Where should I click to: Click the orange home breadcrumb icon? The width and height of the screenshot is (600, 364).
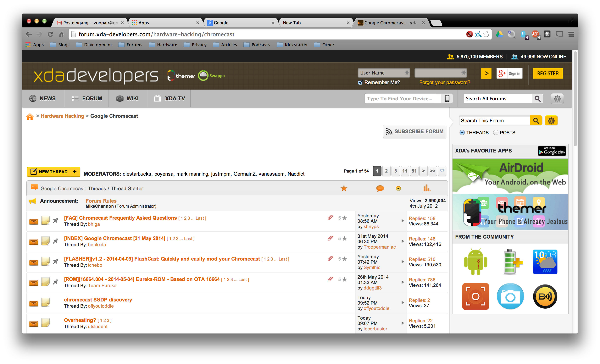tap(30, 117)
